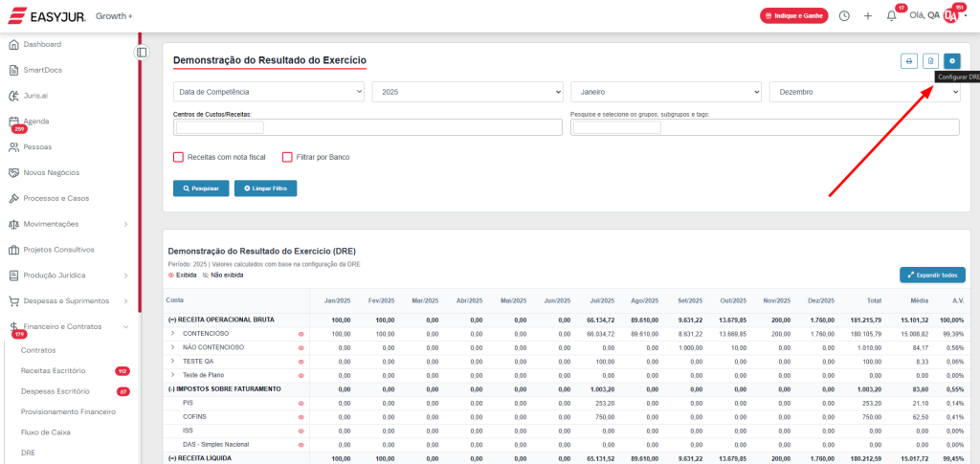Screen dimensions: 980x464
Task: Open the notifications bell icon
Action: (892, 15)
